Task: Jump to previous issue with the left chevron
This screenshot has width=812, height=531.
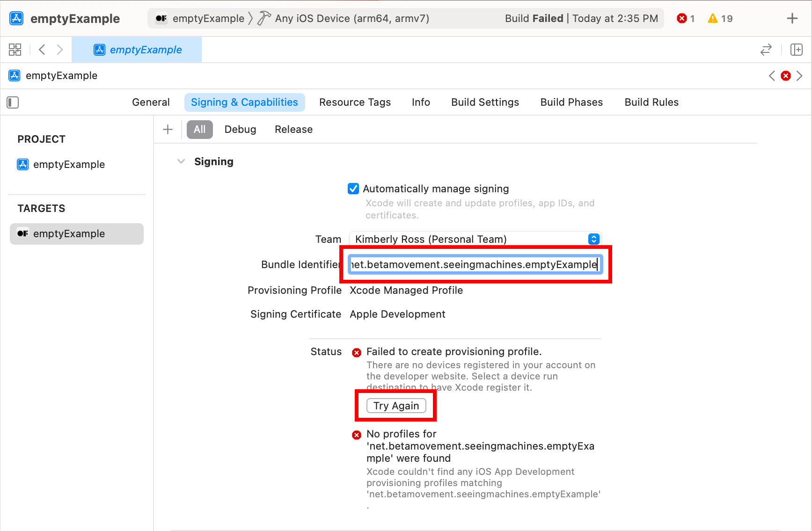Action: (772, 76)
